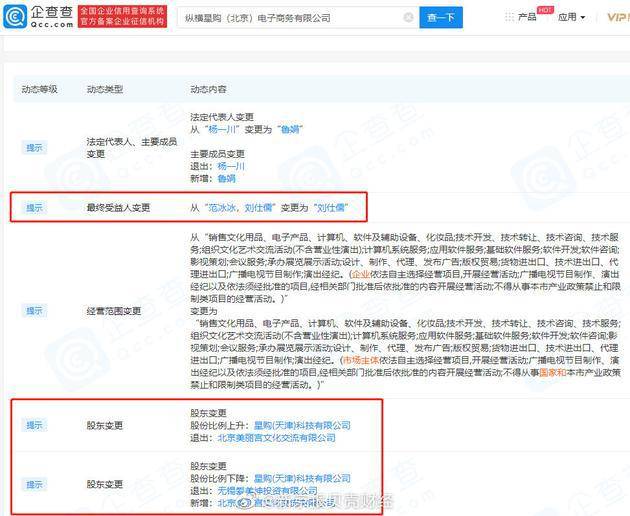
Task: Open the VIP link in header
Action: 618,17
